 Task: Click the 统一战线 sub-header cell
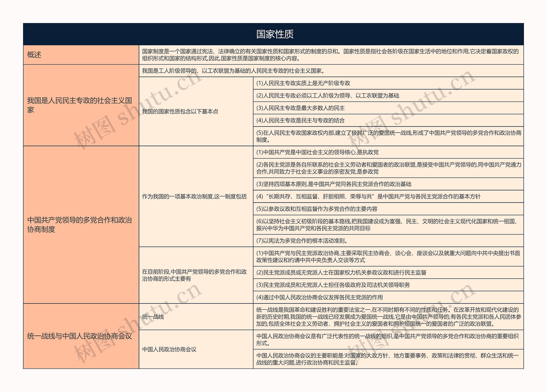pos(196,317)
